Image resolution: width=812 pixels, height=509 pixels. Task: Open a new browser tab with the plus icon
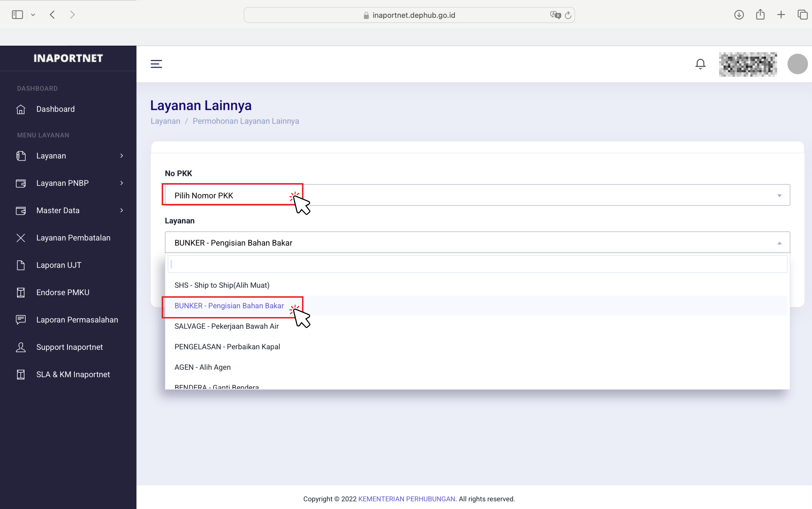[x=781, y=15]
